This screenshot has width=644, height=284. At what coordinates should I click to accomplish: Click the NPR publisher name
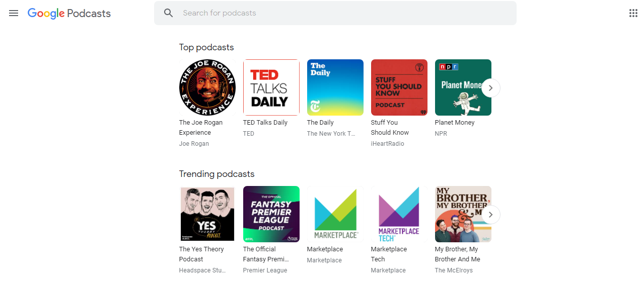441,134
